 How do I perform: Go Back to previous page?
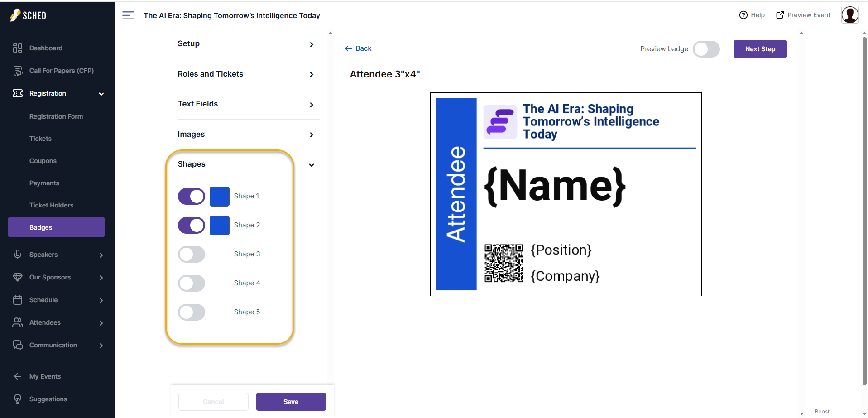pyautogui.click(x=358, y=48)
